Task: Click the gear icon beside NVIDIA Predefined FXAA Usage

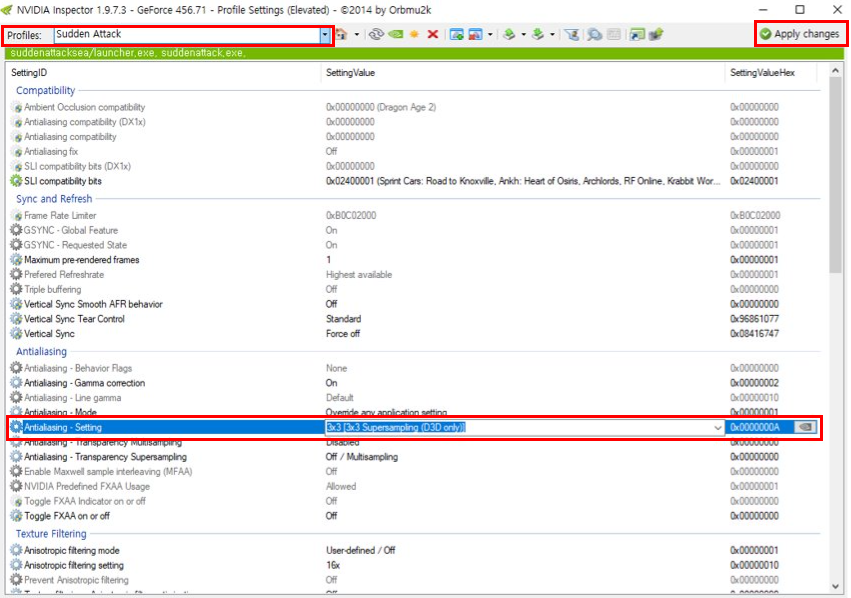Action: 17,486
